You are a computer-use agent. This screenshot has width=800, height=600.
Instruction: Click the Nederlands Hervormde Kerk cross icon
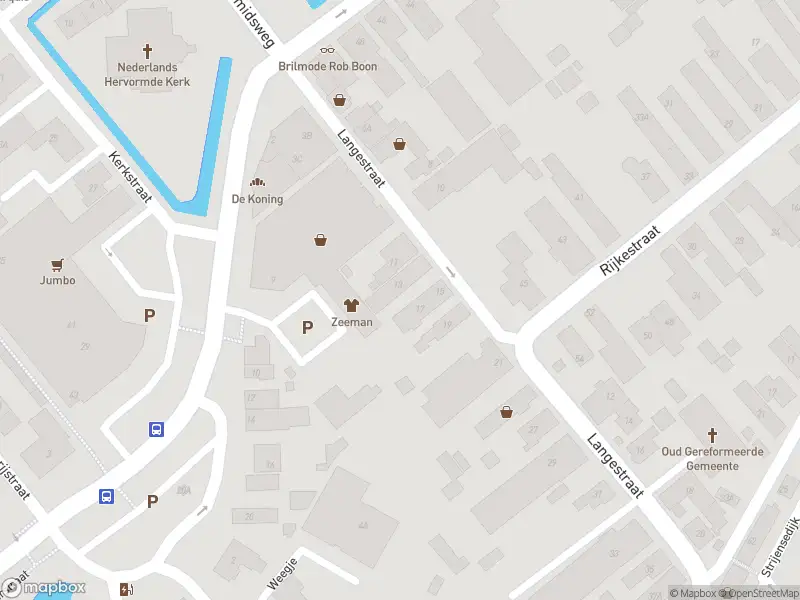[147, 52]
